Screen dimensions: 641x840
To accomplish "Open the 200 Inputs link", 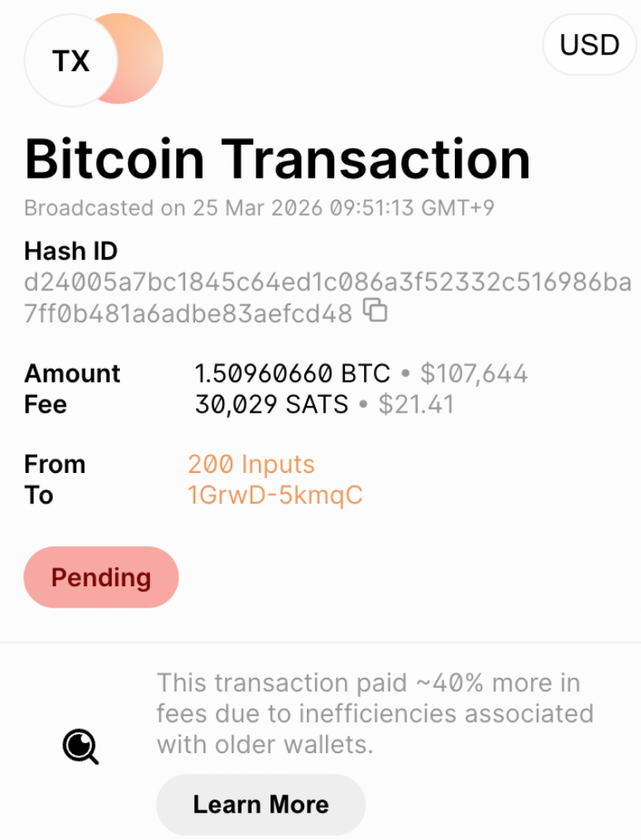I will pos(251,465).
